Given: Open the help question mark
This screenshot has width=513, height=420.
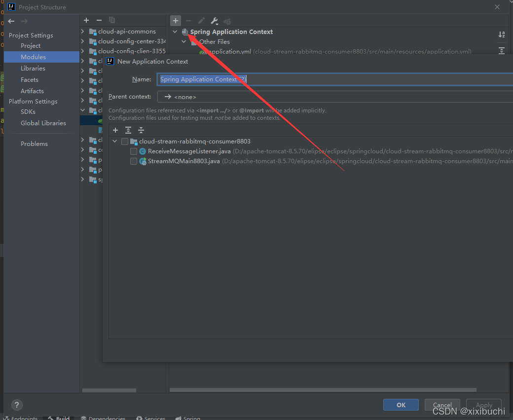Looking at the screenshot, I should tap(17, 405).
